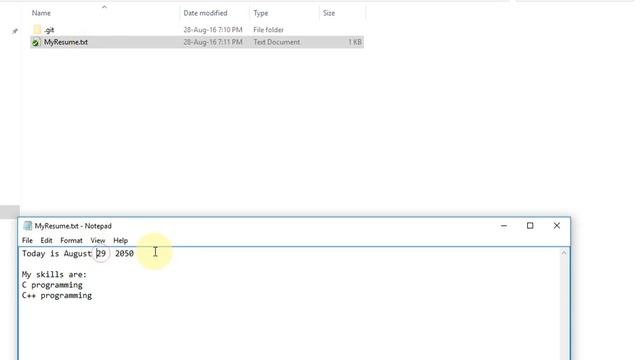Select the .git folder name
This screenshot has height=360, width=640.
pos(49,30)
